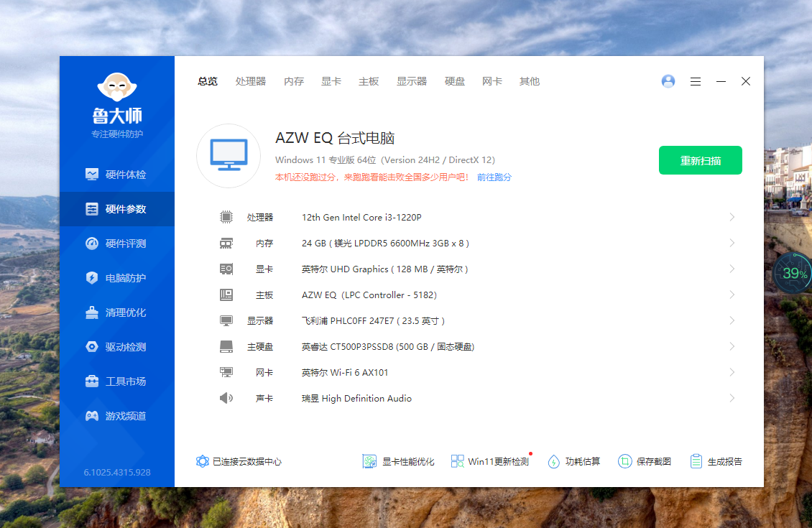The height and width of the screenshot is (528, 812).
Task: Open 显卡性能优化 at the bottom
Action: pyautogui.click(x=398, y=461)
